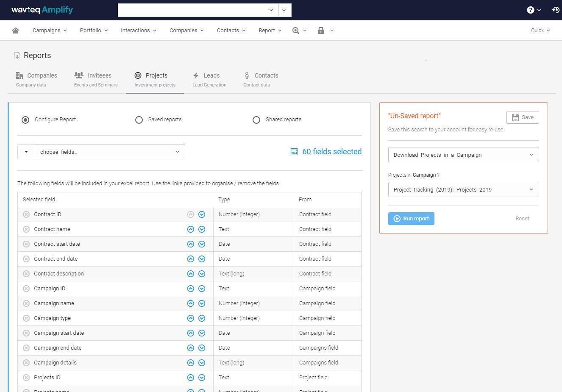
Task: Remove the Campaign type field
Action: (26, 318)
